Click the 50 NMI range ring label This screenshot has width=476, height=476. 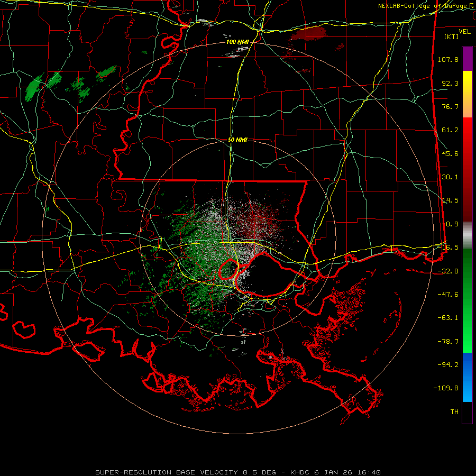(237, 140)
